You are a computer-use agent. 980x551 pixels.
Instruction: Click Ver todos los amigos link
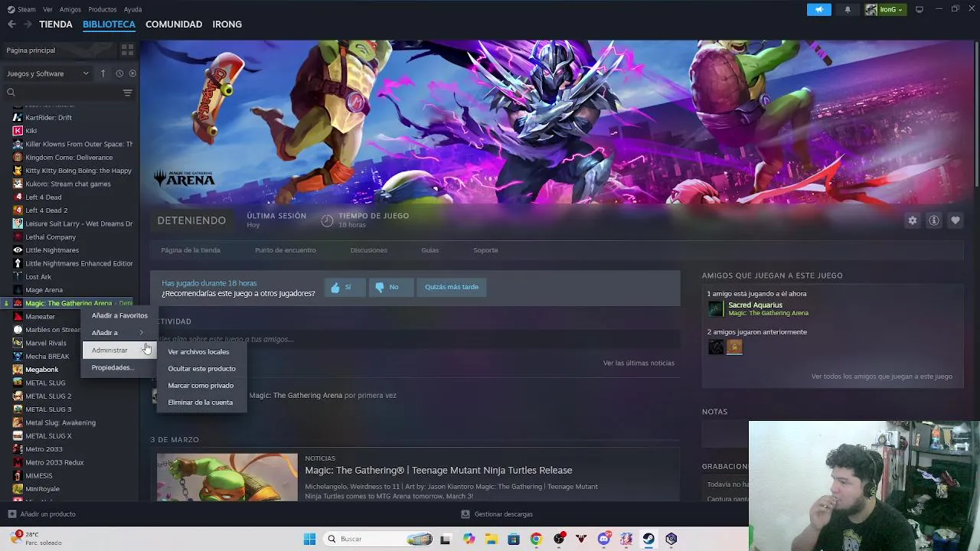click(x=882, y=377)
